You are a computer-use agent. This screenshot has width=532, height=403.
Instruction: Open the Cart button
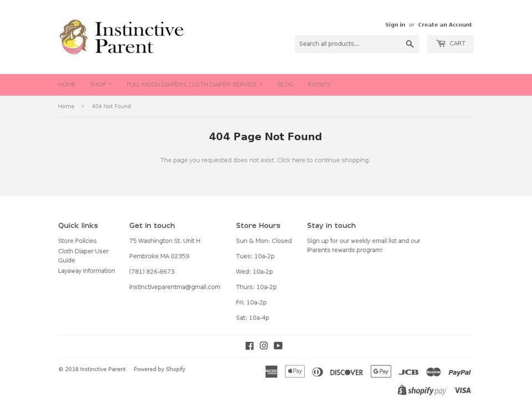[450, 44]
